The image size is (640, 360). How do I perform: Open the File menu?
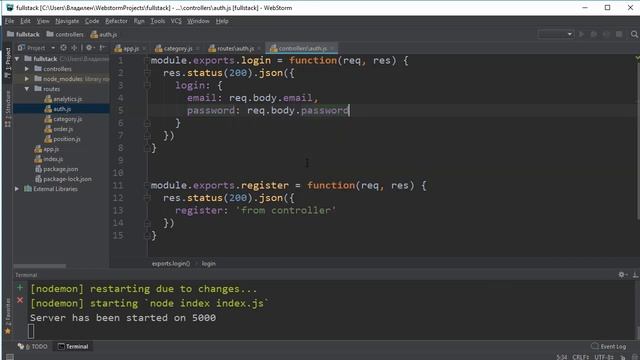(x=9, y=21)
